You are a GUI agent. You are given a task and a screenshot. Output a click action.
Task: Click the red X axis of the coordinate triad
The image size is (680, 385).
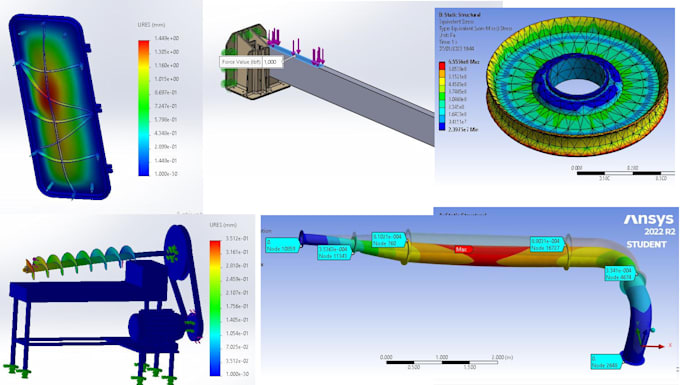pos(653,346)
